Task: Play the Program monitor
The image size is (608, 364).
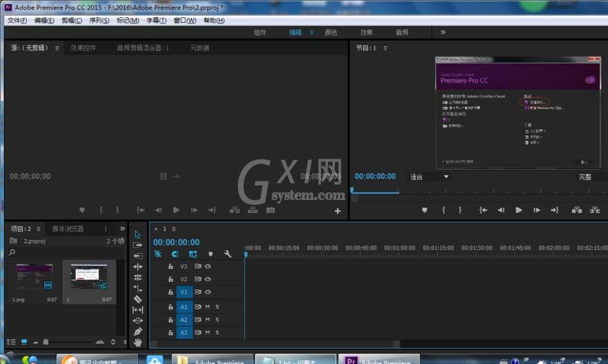Action: [x=519, y=210]
